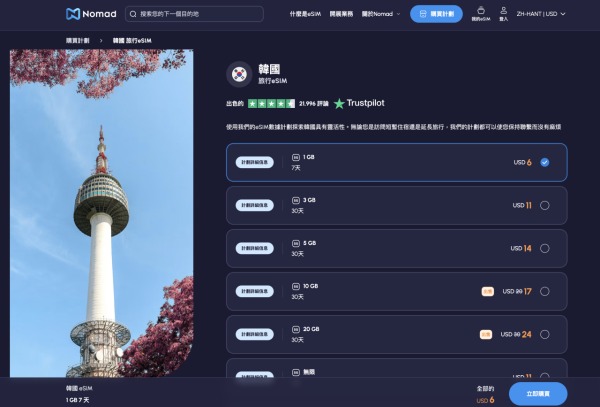Click the sale badge on 10 GB plan
Screen dimensions: 600x407
click(488, 291)
